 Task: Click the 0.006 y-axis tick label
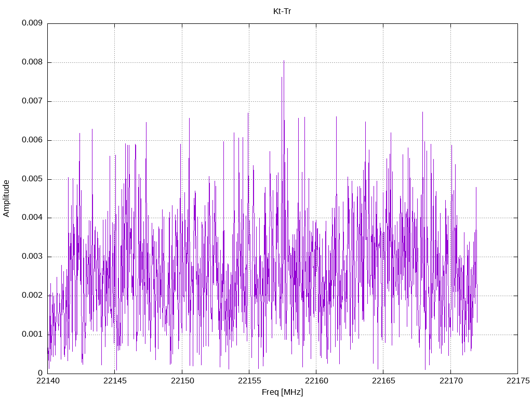point(32,140)
